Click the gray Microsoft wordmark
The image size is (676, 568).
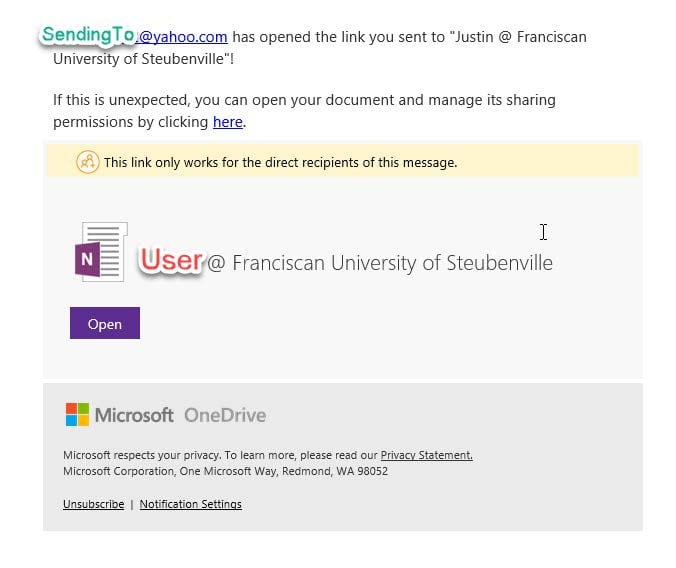coord(134,415)
